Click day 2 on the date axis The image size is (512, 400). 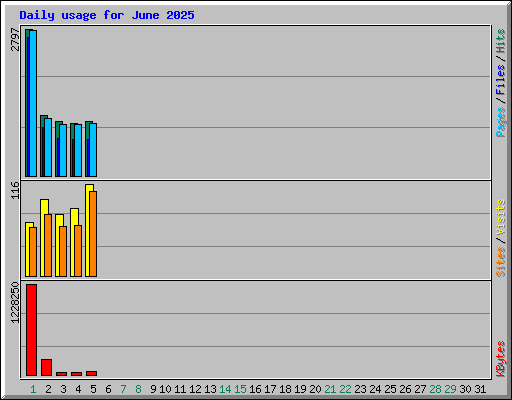48,389
